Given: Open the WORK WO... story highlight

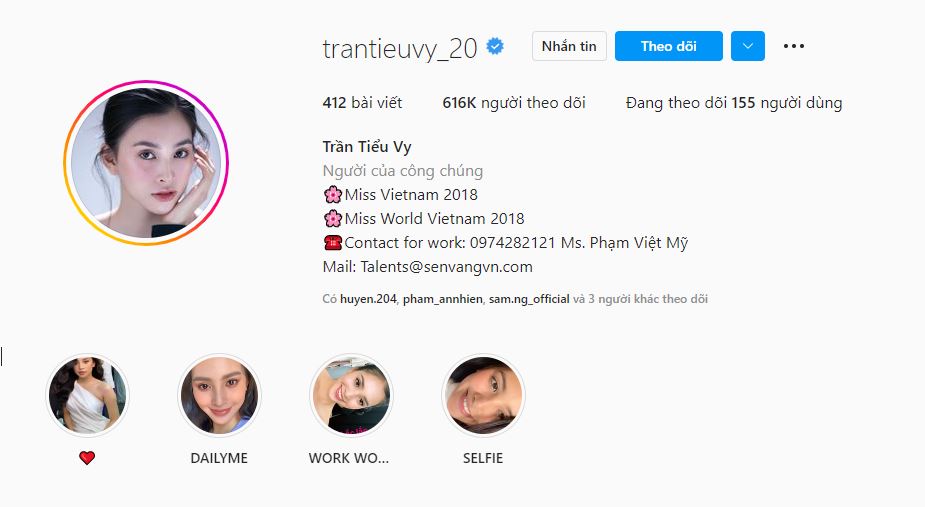Looking at the screenshot, I should [x=351, y=395].
